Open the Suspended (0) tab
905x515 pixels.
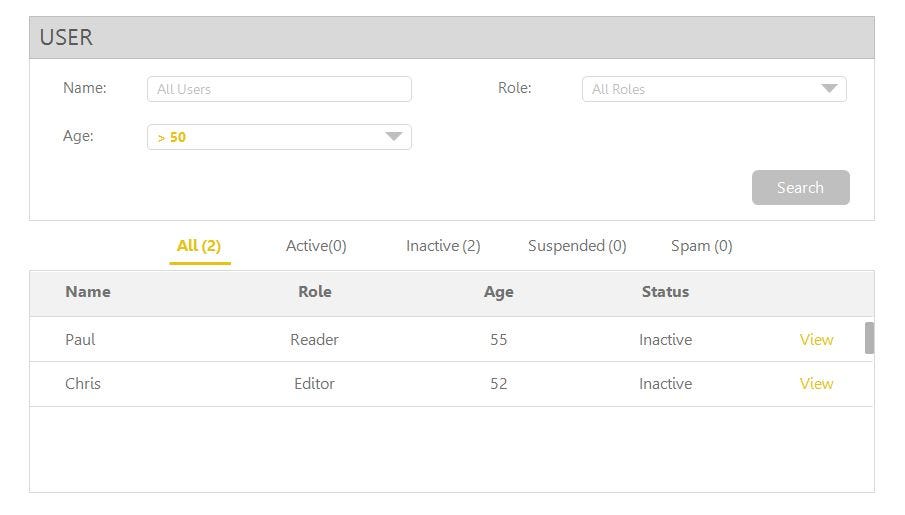click(x=577, y=246)
